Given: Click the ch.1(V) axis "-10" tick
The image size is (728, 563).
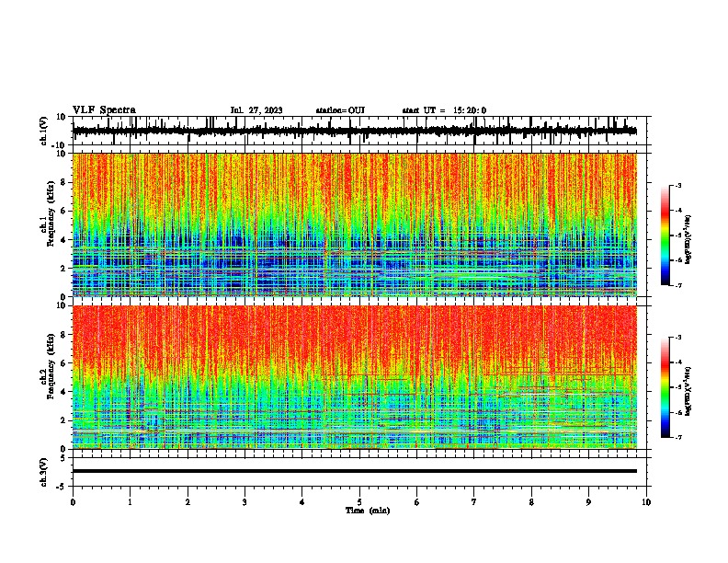Looking at the screenshot, I should (x=60, y=145).
